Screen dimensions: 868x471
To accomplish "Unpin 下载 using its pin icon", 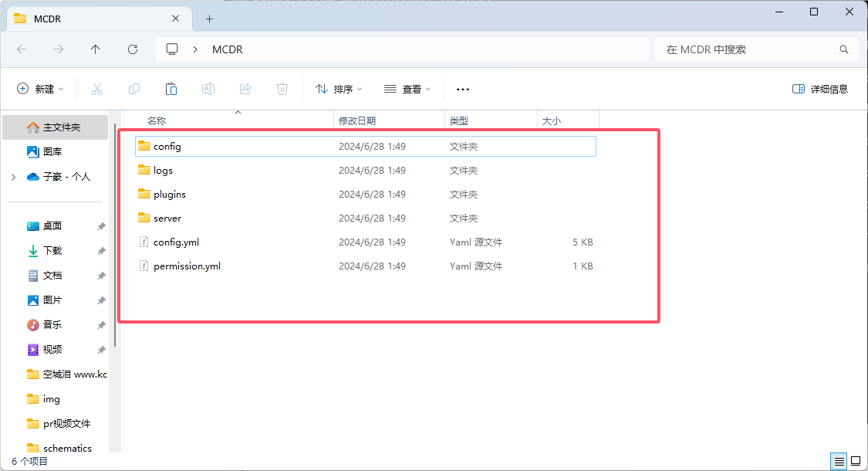I will 101,251.
